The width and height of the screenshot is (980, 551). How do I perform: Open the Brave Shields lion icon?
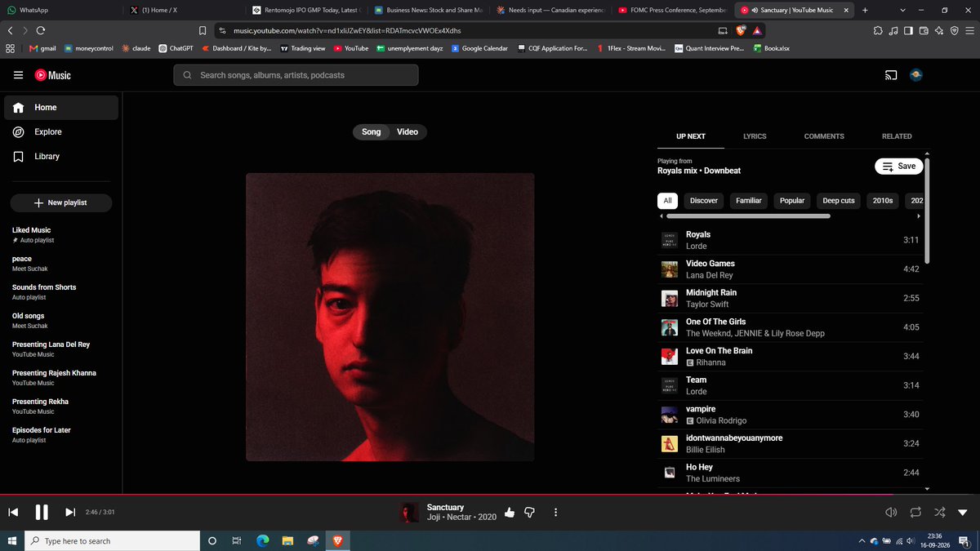click(x=741, y=30)
